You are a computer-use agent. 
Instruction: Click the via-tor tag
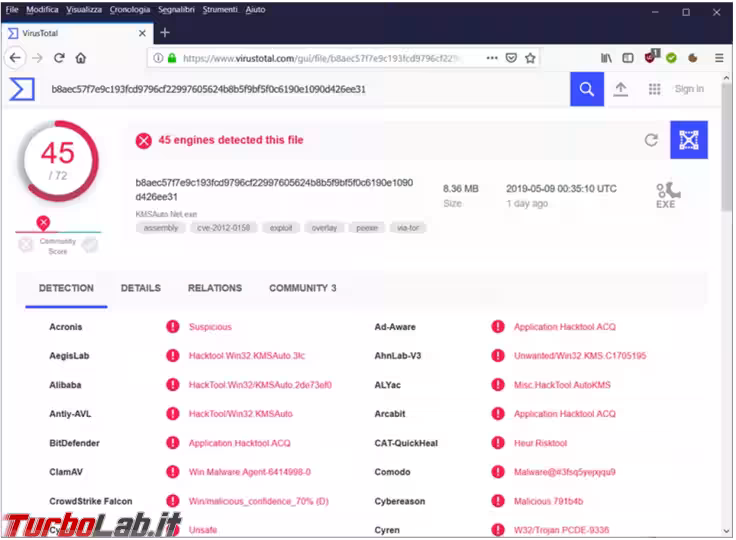coord(408,228)
